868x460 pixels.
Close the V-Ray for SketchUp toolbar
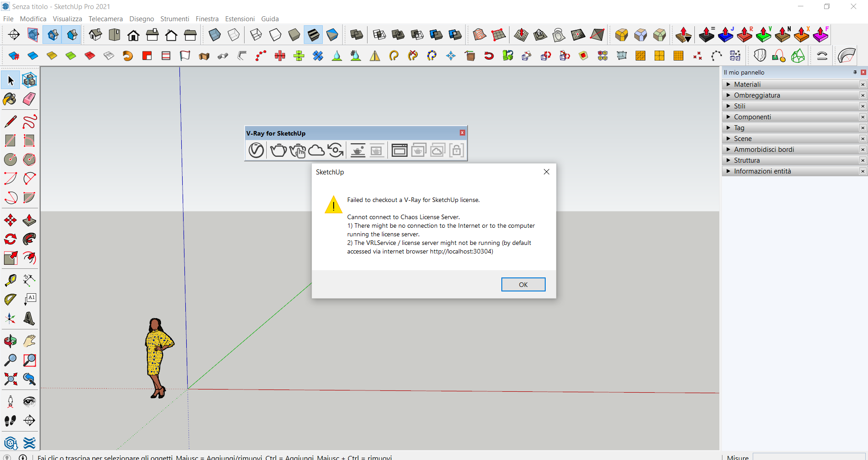[462, 133]
